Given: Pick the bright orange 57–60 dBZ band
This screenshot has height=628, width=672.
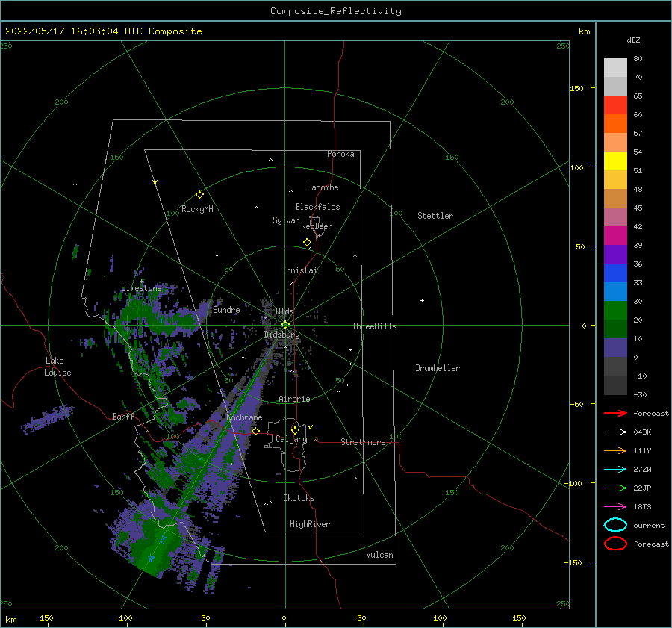Looking at the screenshot, I should coord(615,123).
